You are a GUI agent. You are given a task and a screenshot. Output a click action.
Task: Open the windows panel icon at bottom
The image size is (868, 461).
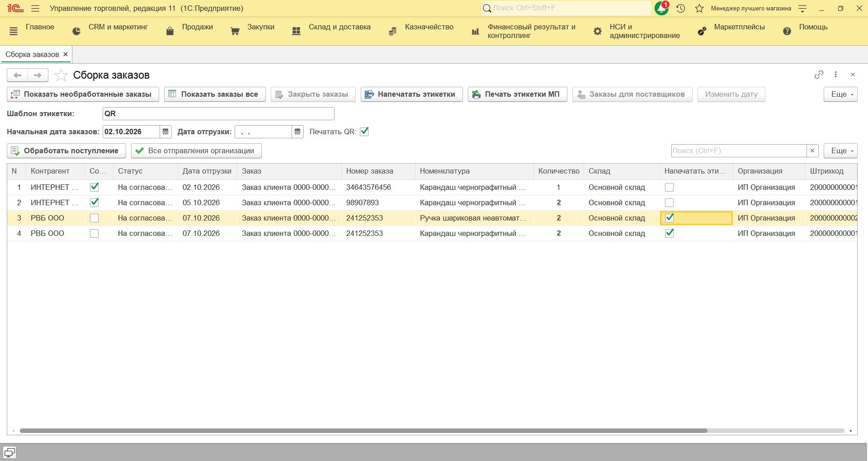(9, 452)
